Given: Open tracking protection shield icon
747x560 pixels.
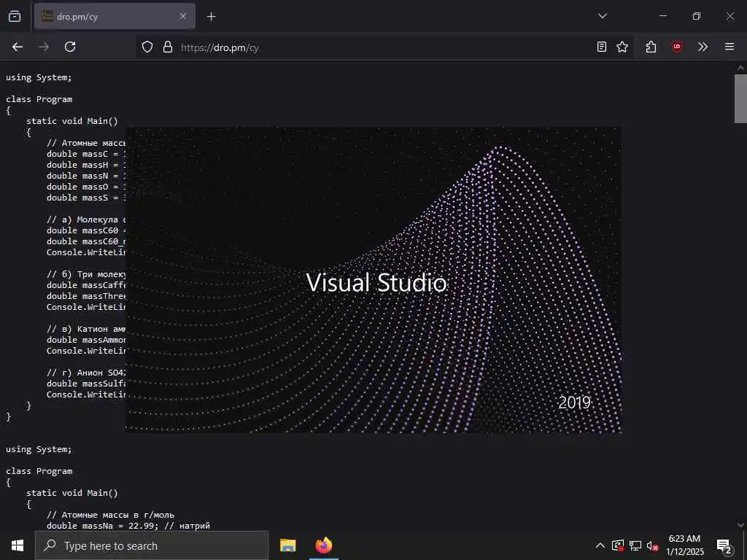Looking at the screenshot, I should click(147, 47).
